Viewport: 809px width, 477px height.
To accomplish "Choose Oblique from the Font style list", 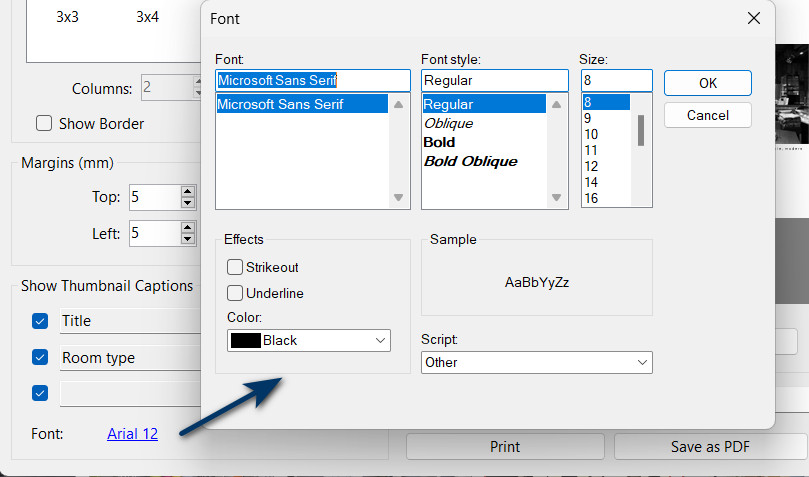I will (x=448, y=123).
